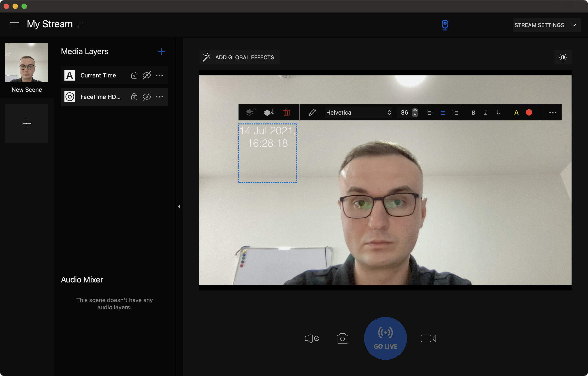Open the hamburger menu
This screenshot has height=376, width=588.
click(x=14, y=25)
